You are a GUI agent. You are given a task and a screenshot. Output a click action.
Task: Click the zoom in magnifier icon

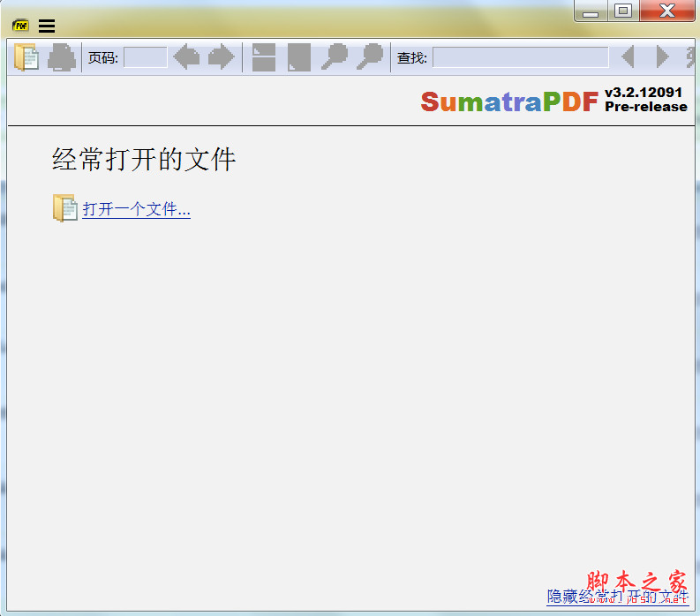370,56
